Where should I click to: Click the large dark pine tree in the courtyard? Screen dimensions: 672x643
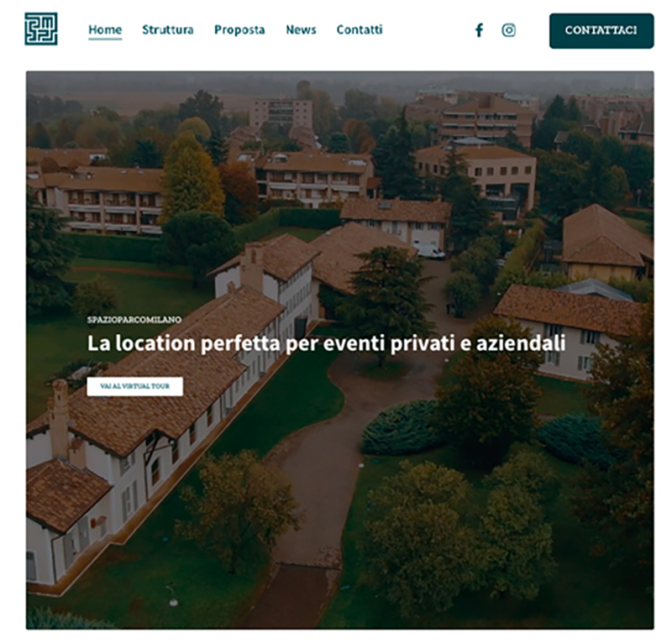(388, 295)
